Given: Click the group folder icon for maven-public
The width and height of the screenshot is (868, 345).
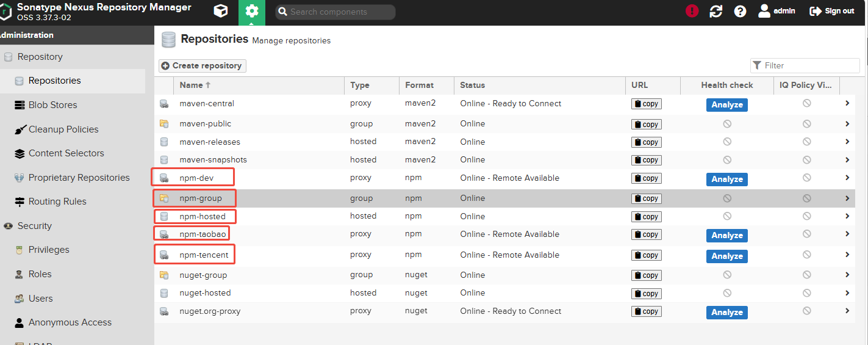Looking at the screenshot, I should (163, 123).
